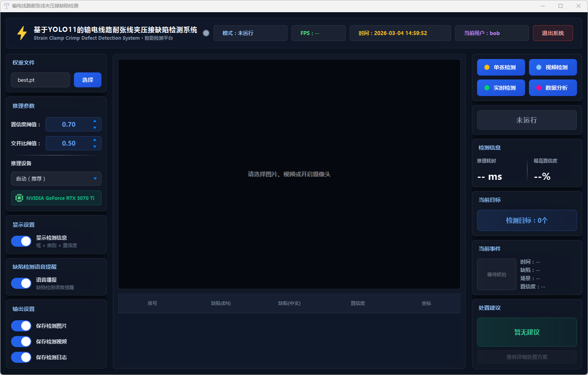
Task: Increase the IoU threshold with up arrow
Action: pos(95,140)
